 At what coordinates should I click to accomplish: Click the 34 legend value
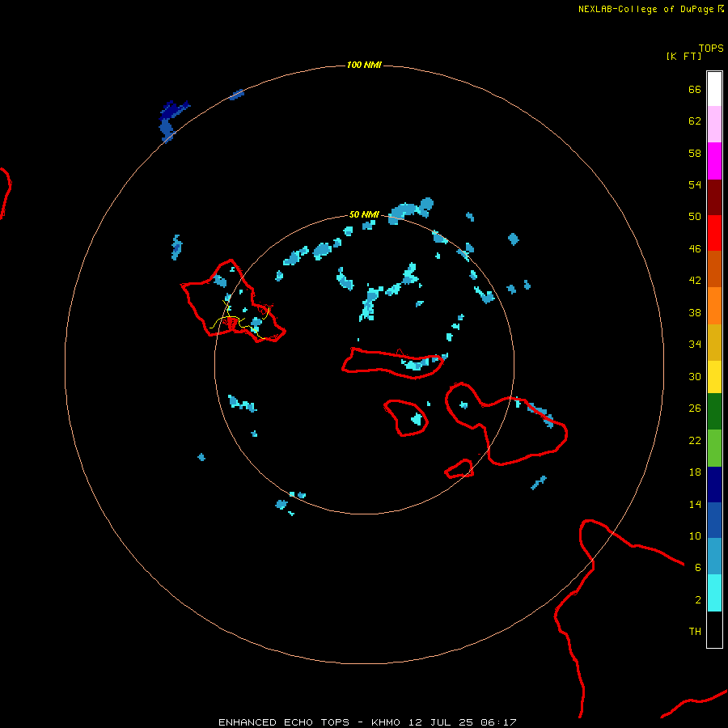695,344
